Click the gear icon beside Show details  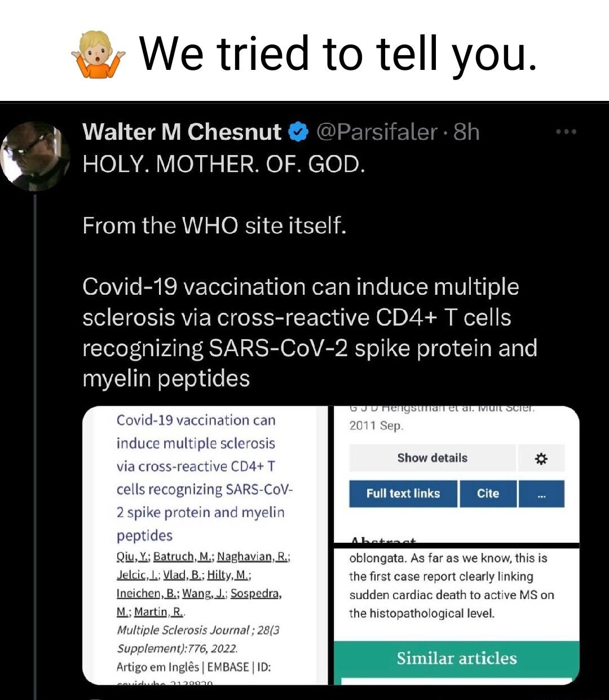coord(541,458)
